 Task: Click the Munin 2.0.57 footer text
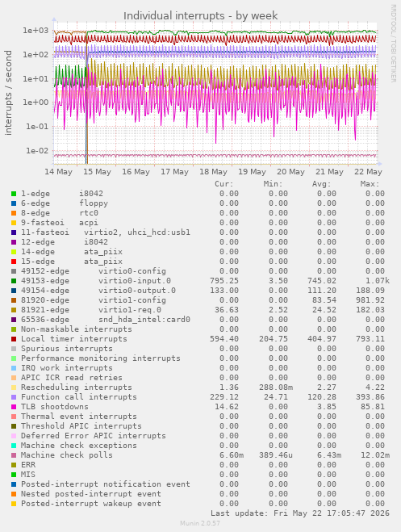click(x=200, y=523)
